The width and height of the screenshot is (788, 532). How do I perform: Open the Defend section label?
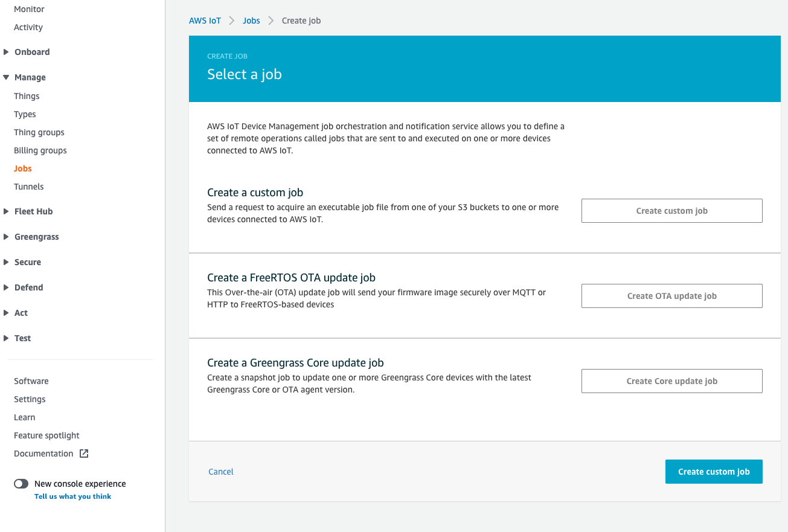point(29,287)
